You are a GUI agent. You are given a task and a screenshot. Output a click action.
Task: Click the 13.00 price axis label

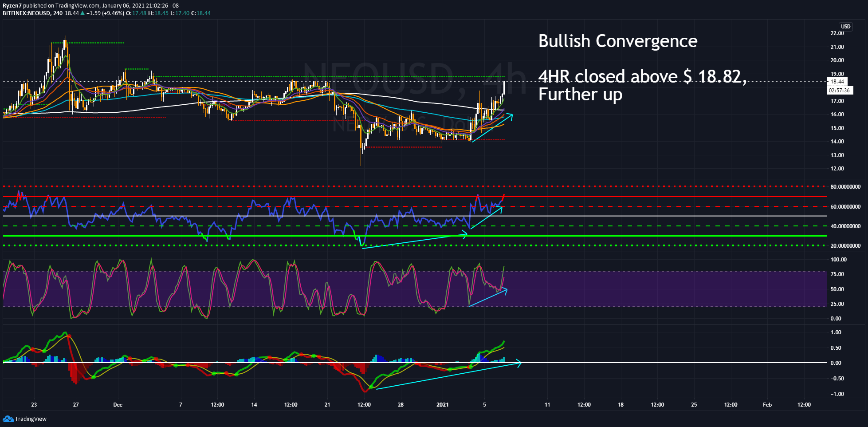837,155
